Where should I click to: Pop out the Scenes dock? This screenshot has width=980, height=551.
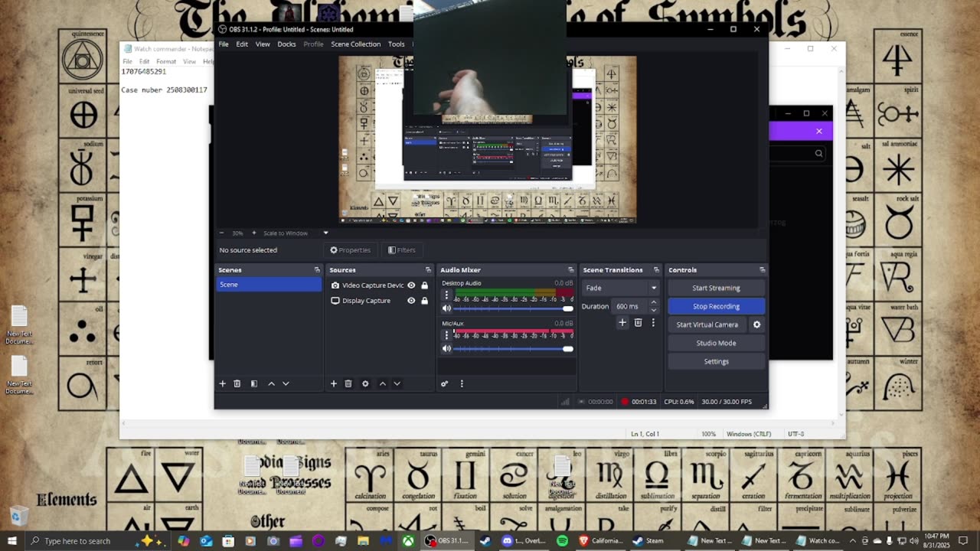pos(317,270)
